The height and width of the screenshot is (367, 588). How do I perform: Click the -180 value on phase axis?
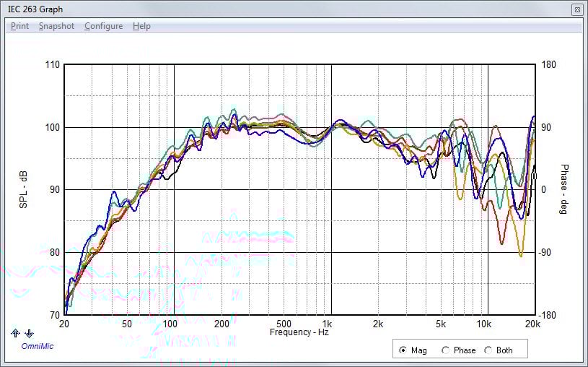coord(548,315)
